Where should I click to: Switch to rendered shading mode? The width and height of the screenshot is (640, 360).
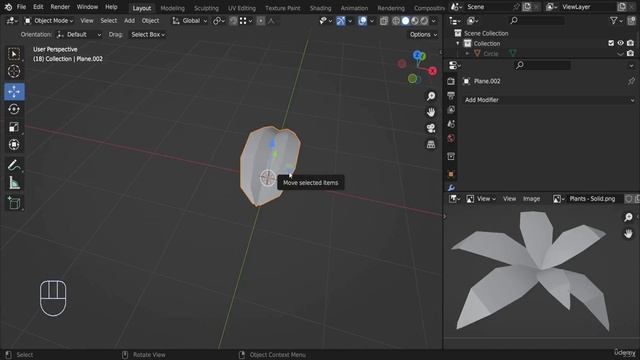tap(424, 20)
